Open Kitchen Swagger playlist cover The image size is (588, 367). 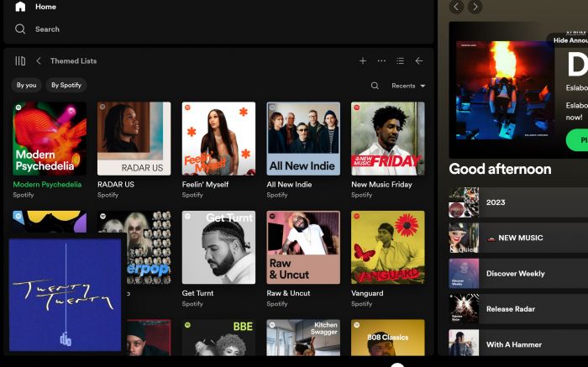pyautogui.click(x=303, y=338)
